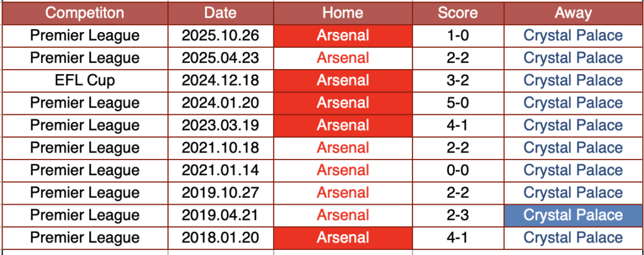Click Arsenal in the 2025.04.23 row
Image resolution: width=644 pixels, height=255 pixels.
(343, 58)
